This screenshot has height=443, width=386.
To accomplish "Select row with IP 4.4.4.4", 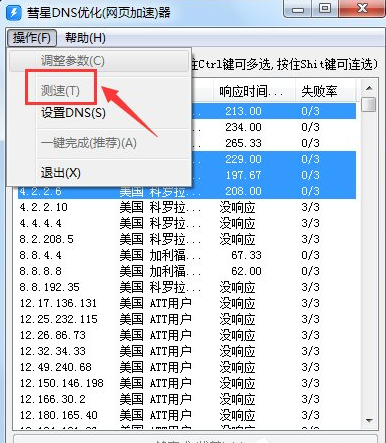I will 187,223.
